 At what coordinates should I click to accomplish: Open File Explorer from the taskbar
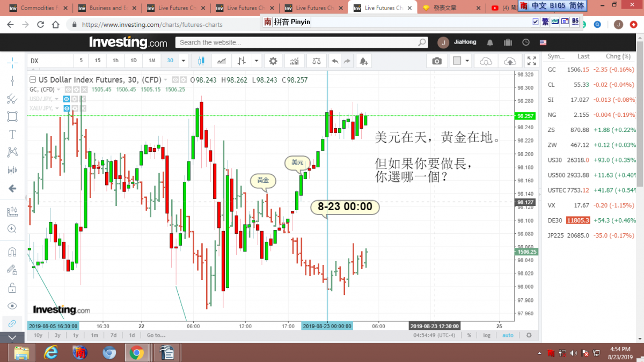tap(22, 352)
